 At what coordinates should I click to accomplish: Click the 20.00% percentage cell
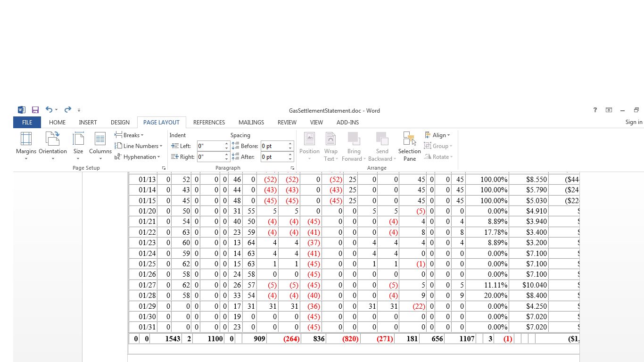pyautogui.click(x=495, y=296)
